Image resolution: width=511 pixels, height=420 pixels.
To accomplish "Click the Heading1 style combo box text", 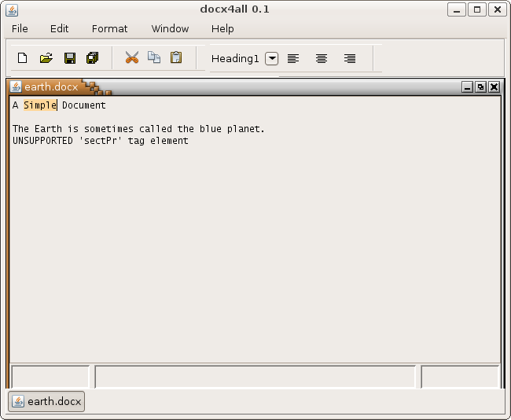I will (235, 59).
